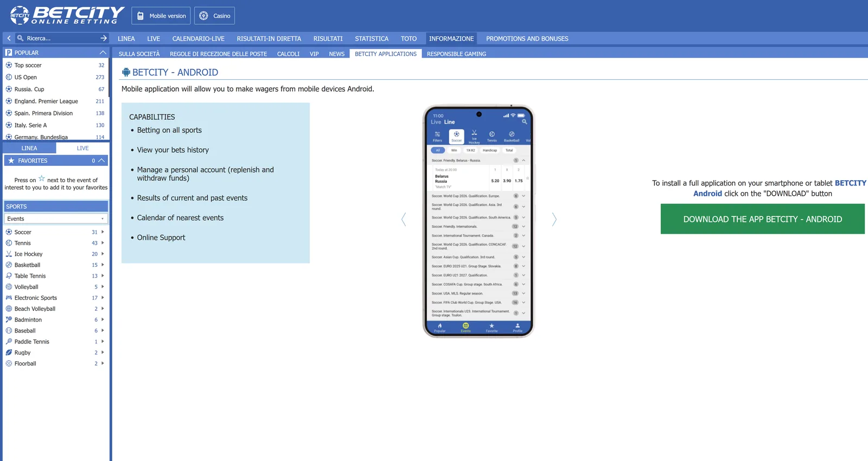Screen dimensions: 868x461
Task: Focus the Ricerca search field
Action: 61,39
